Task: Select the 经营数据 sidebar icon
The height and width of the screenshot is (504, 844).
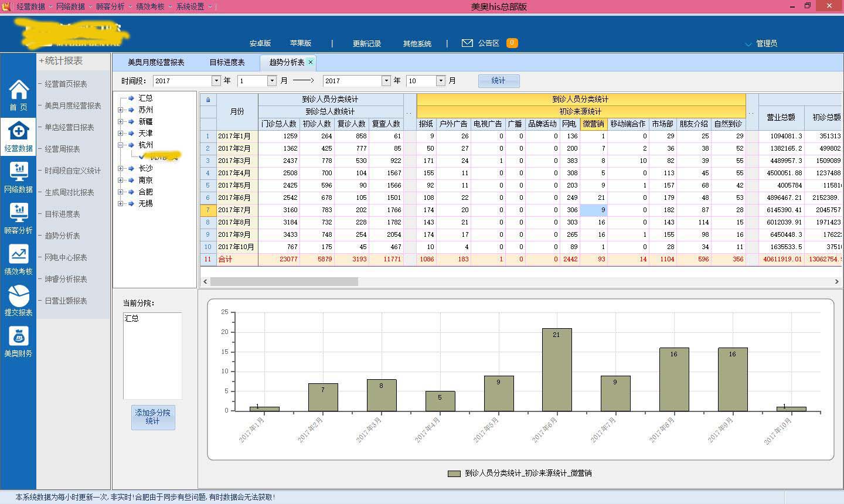Action: coord(18,131)
